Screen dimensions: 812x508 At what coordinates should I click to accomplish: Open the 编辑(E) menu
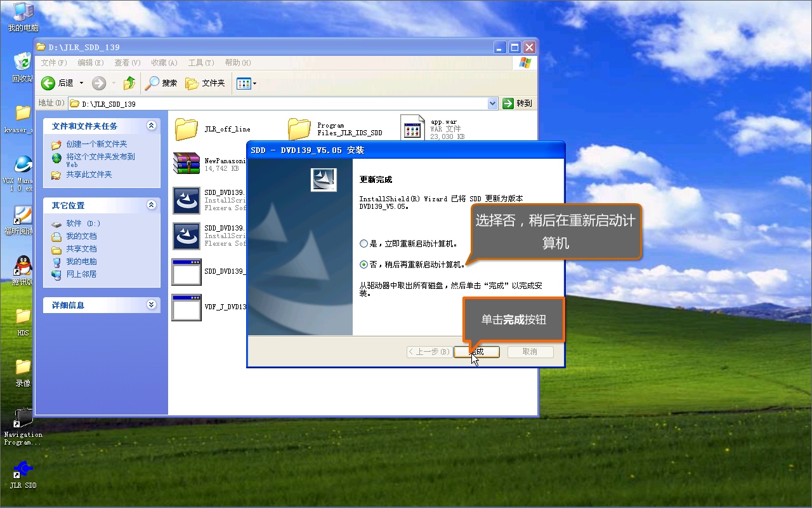[91, 63]
